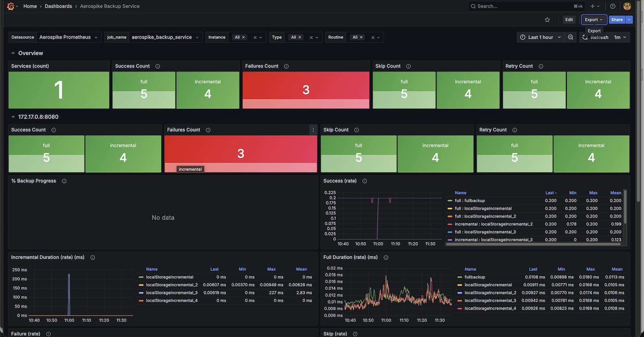Click the Share button
The height and width of the screenshot is (337, 644).
coord(617,20)
